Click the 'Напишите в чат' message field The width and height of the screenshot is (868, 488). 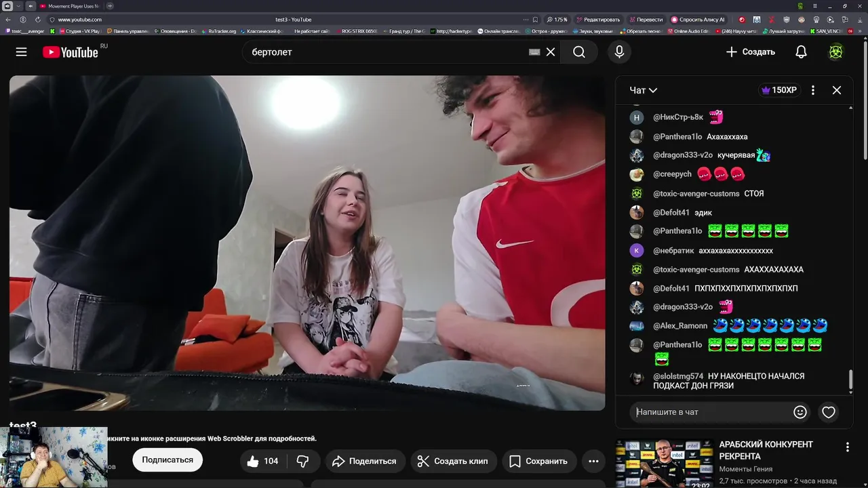pos(709,412)
